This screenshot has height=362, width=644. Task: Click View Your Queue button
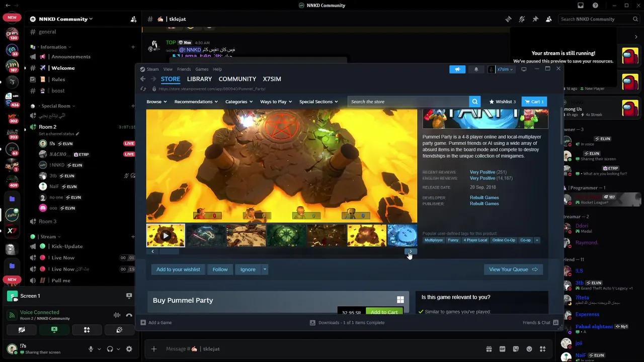(x=513, y=269)
